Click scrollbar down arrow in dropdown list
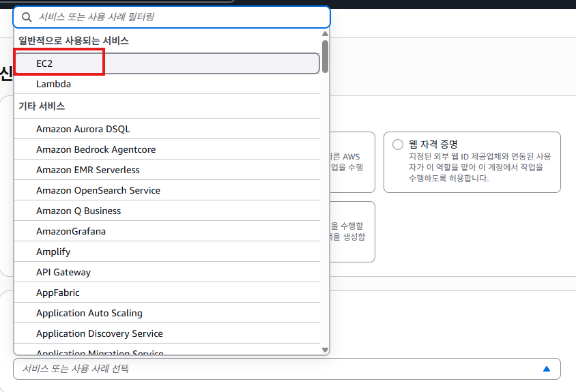The height and width of the screenshot is (392, 576). (325, 350)
